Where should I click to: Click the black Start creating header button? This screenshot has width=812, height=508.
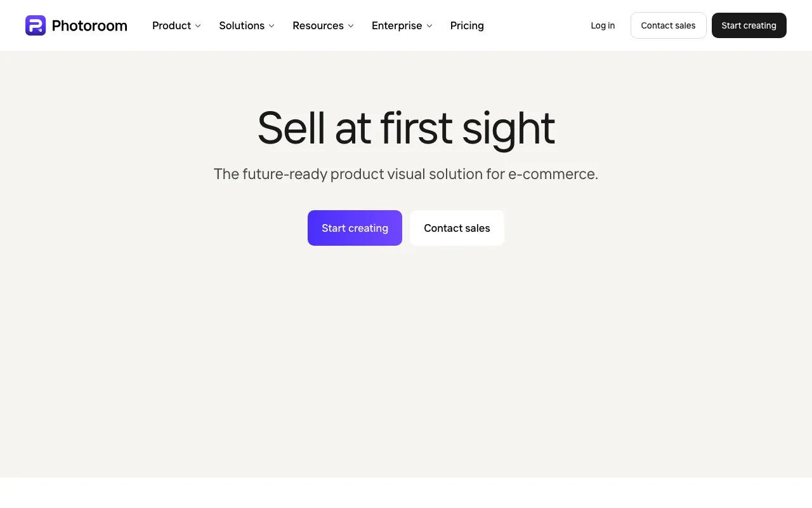(749, 25)
